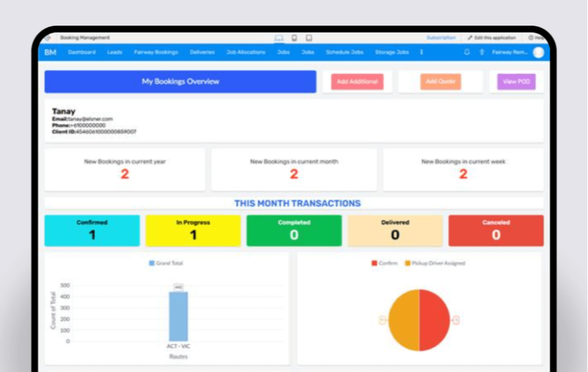Open Booking Management application title
This screenshot has height=372, width=588.
85,37
